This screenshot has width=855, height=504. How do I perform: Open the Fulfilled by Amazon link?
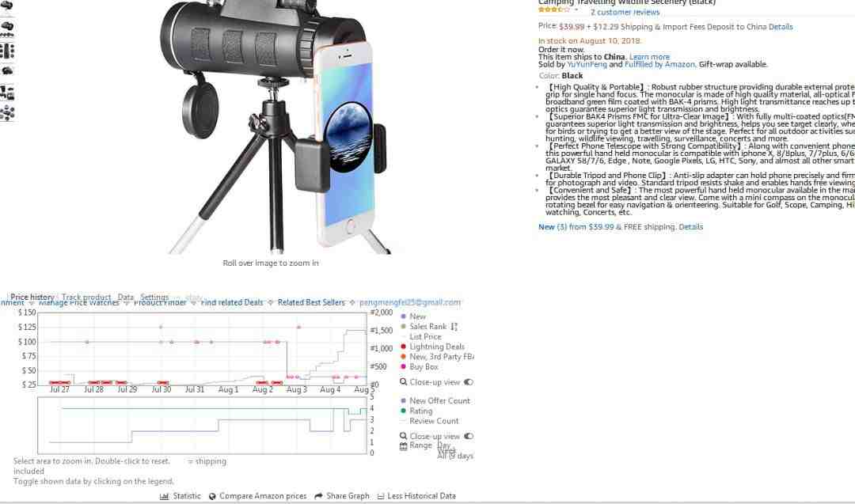pyautogui.click(x=659, y=64)
